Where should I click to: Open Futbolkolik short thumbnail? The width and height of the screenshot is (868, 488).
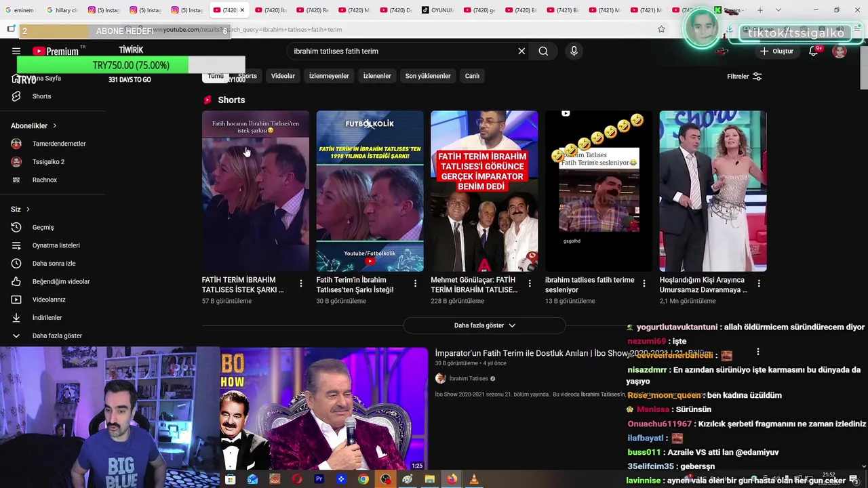coord(370,191)
